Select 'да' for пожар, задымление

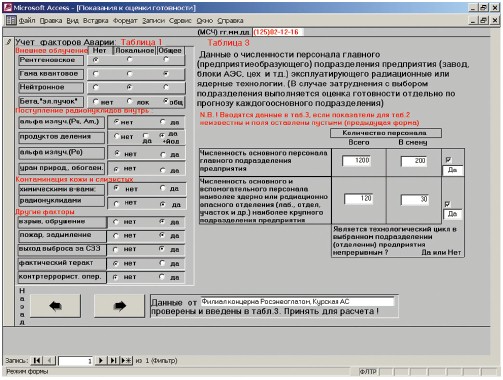point(162,235)
